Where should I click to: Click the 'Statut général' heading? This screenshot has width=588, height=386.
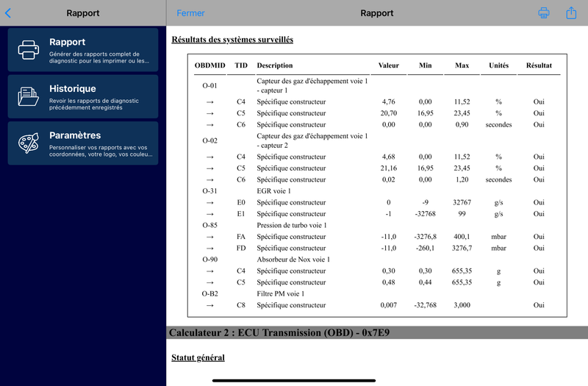198,357
